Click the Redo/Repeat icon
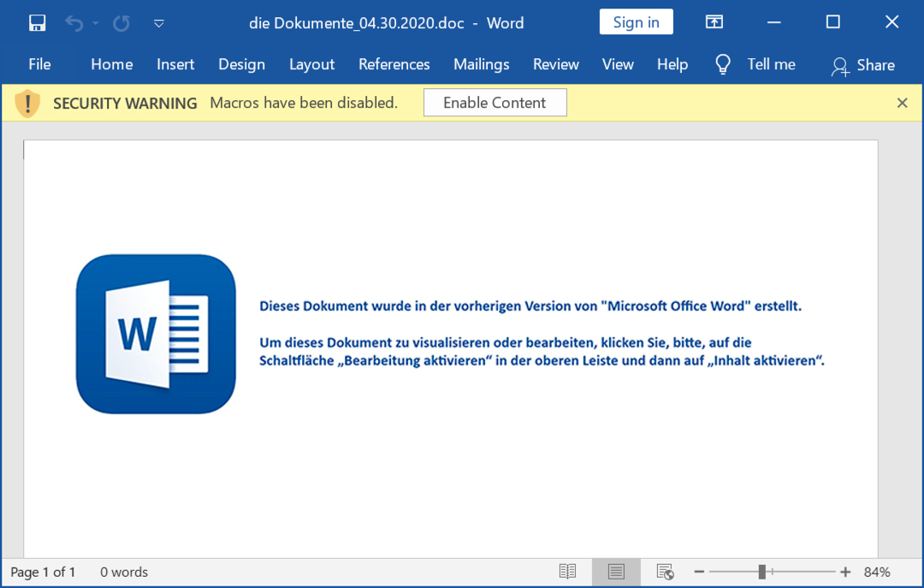Image resolution: width=924 pixels, height=588 pixels. tap(121, 23)
